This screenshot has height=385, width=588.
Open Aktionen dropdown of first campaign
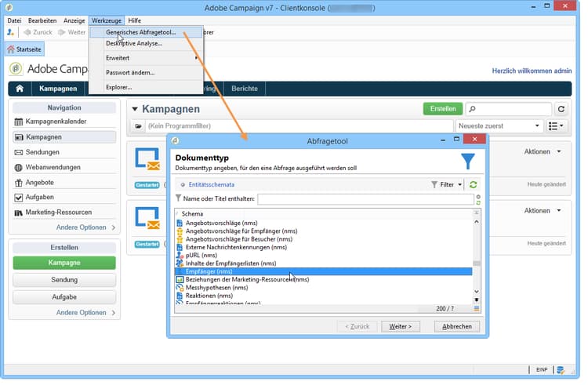pos(543,151)
